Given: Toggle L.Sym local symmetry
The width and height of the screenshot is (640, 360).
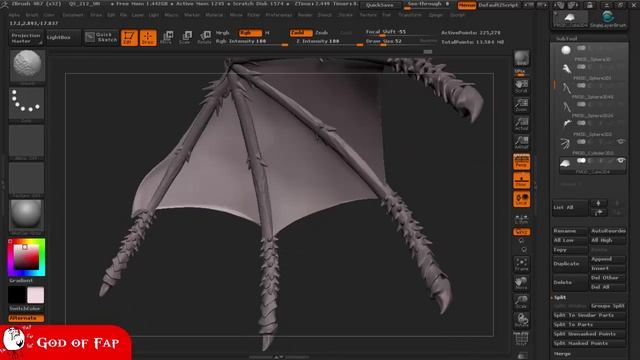Looking at the screenshot, I should click(x=521, y=219).
